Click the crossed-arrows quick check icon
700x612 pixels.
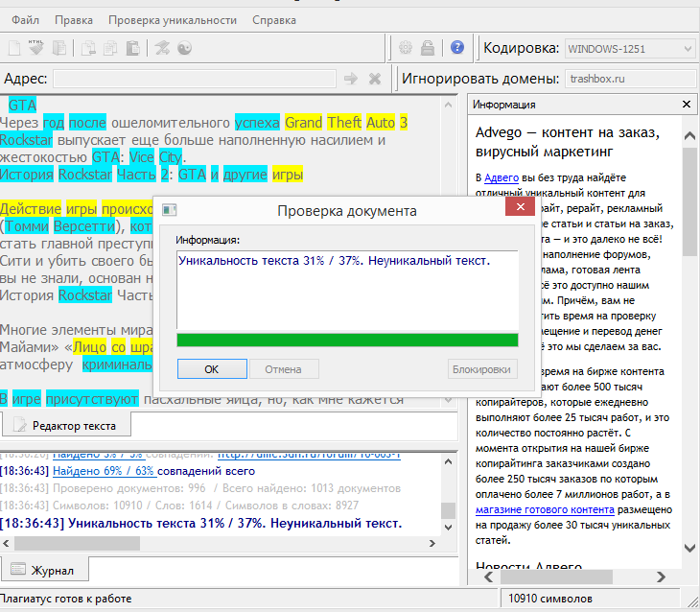coord(162,48)
